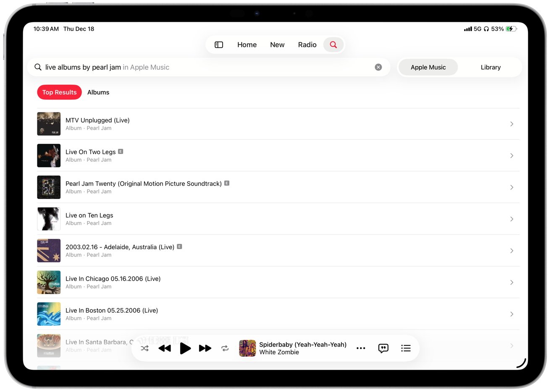Switch search scope to Library
Image resolution: width=551 pixels, height=392 pixels.
tap(490, 67)
